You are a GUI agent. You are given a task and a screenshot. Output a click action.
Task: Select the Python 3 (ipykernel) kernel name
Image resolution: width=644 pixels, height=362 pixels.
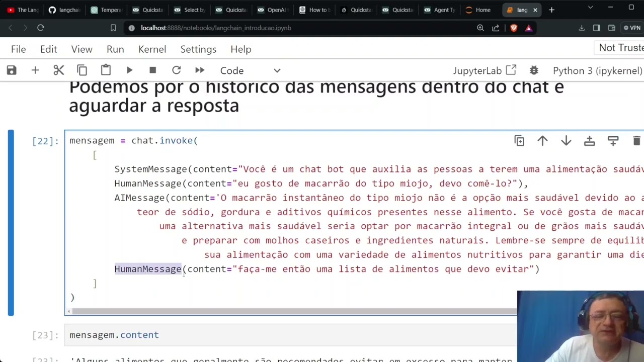pyautogui.click(x=597, y=70)
